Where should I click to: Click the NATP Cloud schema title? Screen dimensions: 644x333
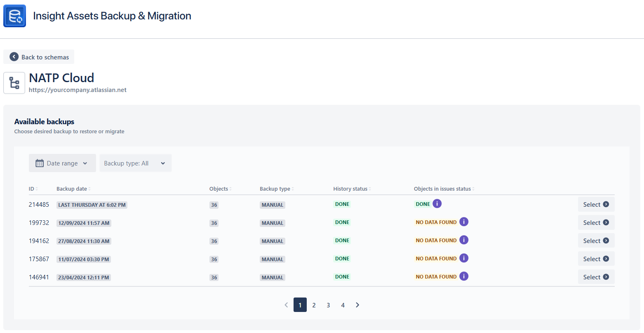click(x=61, y=78)
